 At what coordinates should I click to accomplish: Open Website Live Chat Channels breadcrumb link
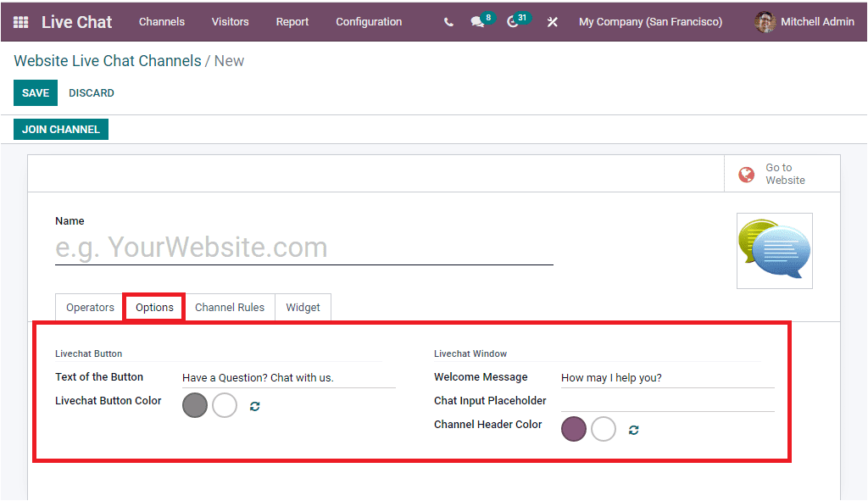tap(108, 61)
